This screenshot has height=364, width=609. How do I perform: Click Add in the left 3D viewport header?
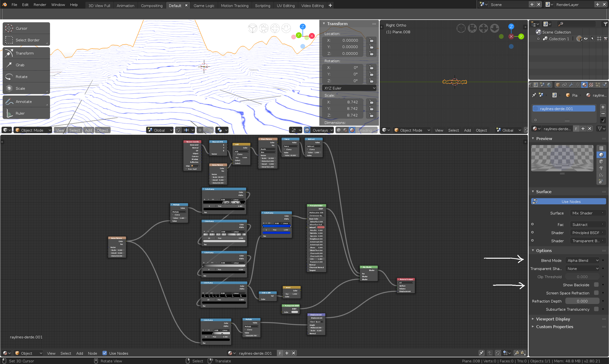(88, 130)
